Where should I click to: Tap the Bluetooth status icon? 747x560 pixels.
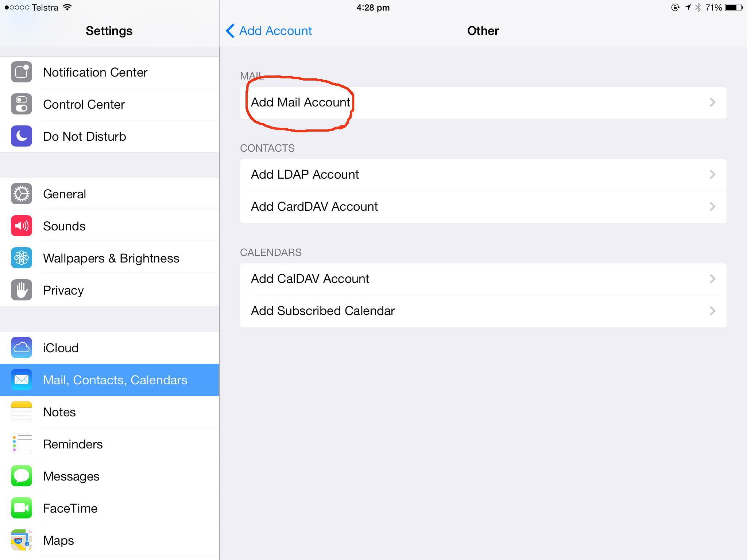tap(698, 7)
